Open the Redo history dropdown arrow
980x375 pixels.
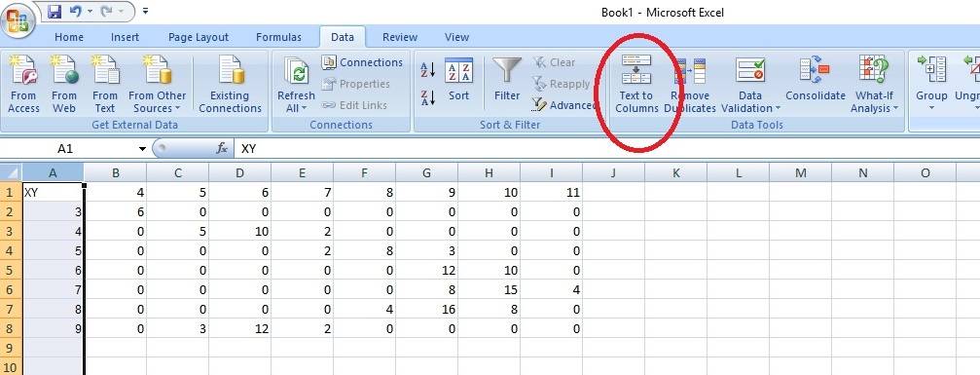click(121, 12)
